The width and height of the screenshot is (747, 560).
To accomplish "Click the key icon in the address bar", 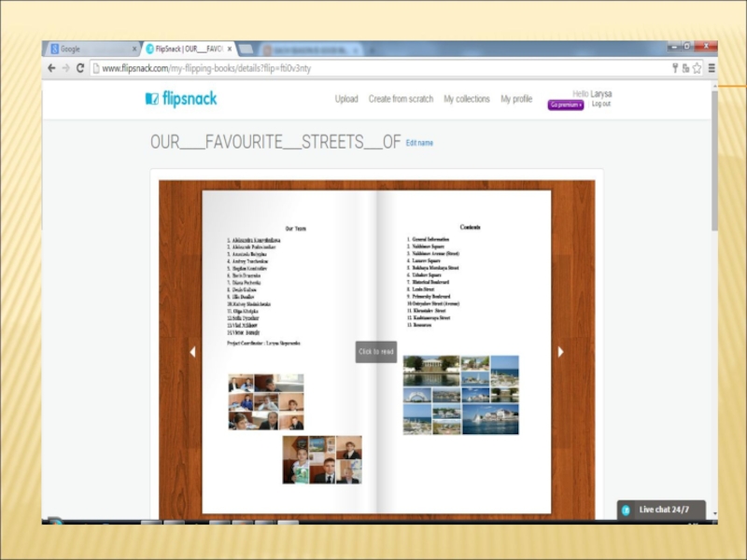I will click(675, 68).
